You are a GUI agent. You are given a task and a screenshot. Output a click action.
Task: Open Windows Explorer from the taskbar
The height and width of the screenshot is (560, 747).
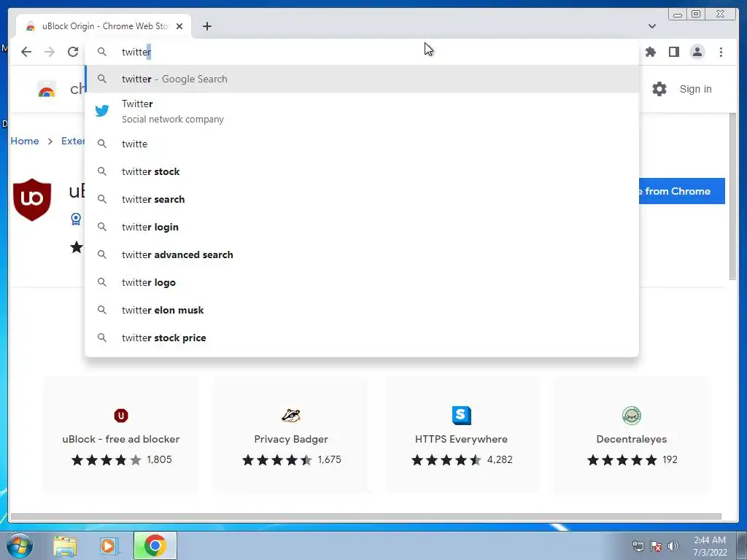click(x=65, y=545)
